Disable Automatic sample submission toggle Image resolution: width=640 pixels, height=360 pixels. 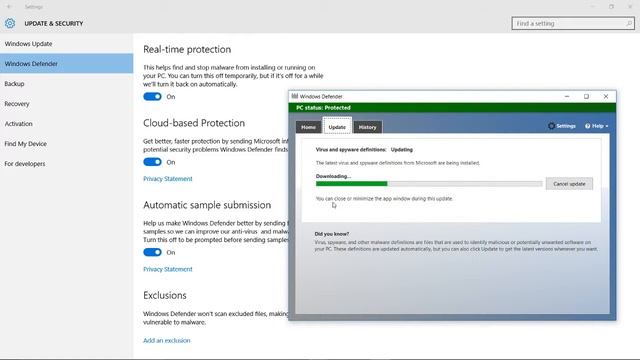point(152,252)
